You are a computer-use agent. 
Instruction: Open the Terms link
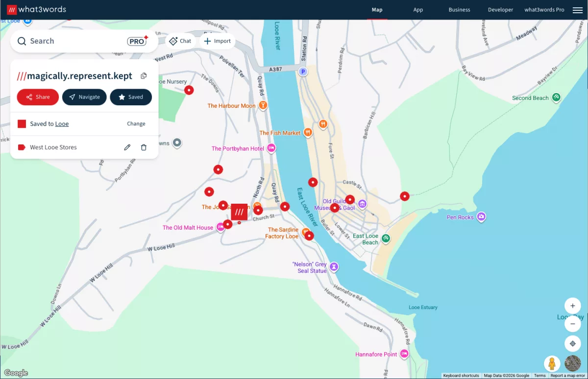(539, 376)
